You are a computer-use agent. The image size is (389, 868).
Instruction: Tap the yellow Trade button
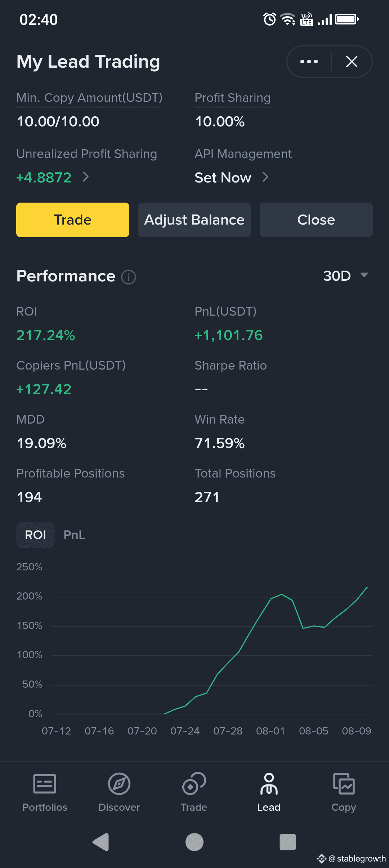coord(73,220)
